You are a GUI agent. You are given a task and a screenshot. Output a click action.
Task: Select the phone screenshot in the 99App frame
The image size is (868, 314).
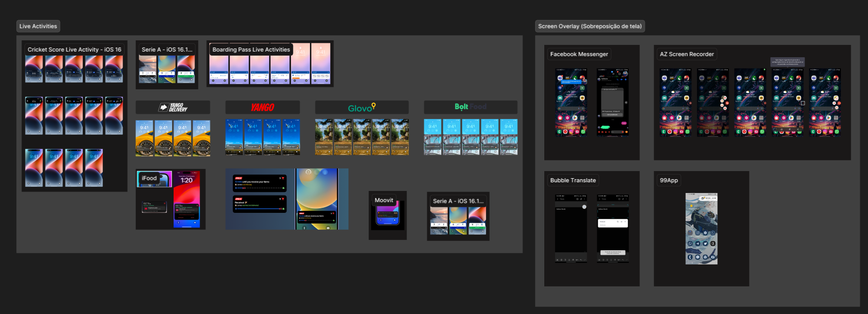tap(701, 229)
